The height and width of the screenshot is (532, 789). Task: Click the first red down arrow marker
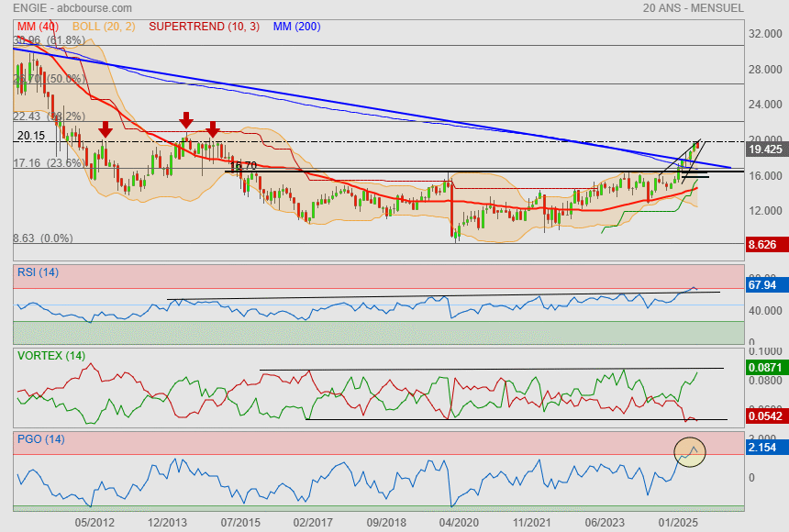click(106, 129)
